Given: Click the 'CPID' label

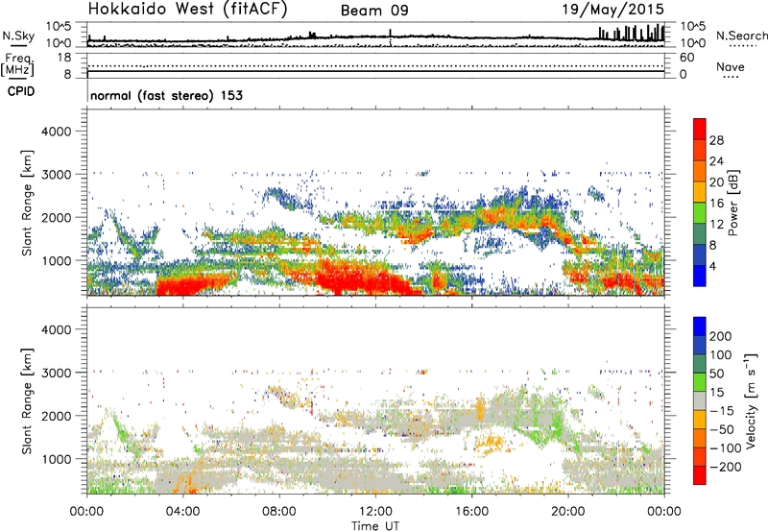Looking at the screenshot, I should tap(21, 91).
